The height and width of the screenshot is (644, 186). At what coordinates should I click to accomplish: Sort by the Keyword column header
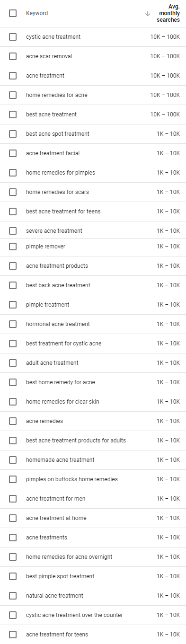coord(37,13)
